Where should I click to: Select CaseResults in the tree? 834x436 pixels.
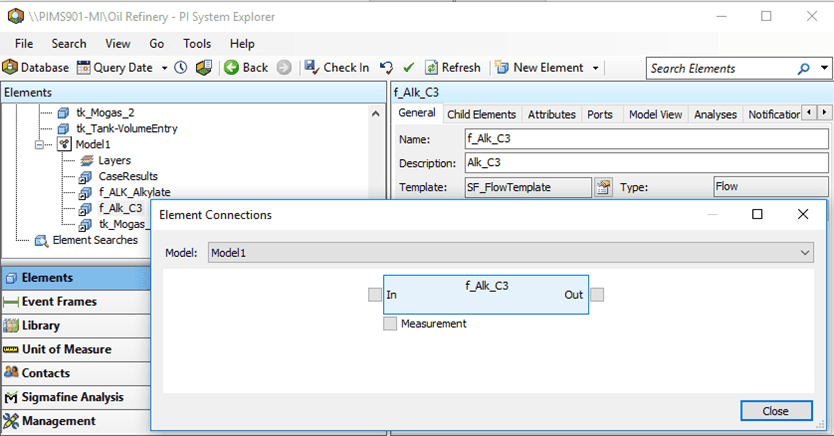tap(128, 177)
